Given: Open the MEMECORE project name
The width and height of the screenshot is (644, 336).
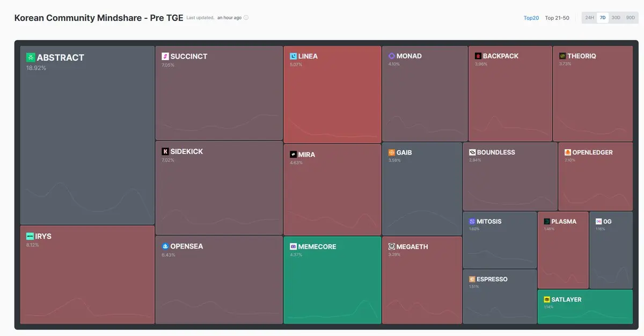Looking at the screenshot, I should (317, 247).
